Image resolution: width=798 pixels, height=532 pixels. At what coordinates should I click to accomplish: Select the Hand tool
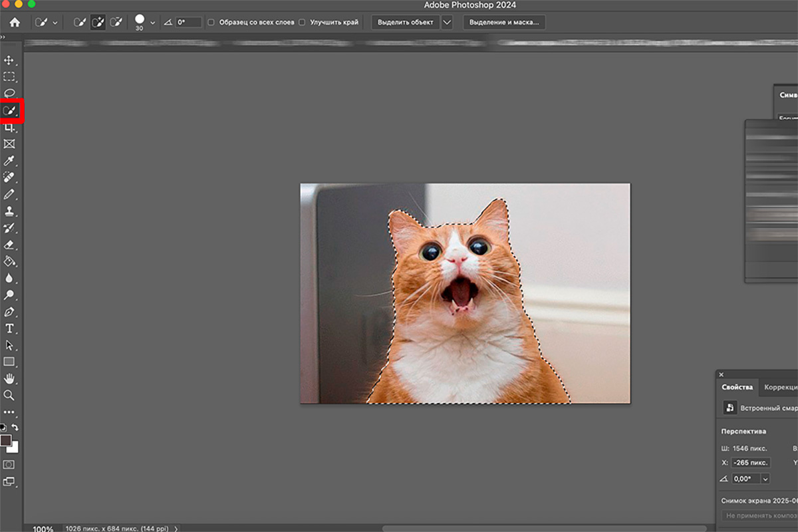(9, 378)
